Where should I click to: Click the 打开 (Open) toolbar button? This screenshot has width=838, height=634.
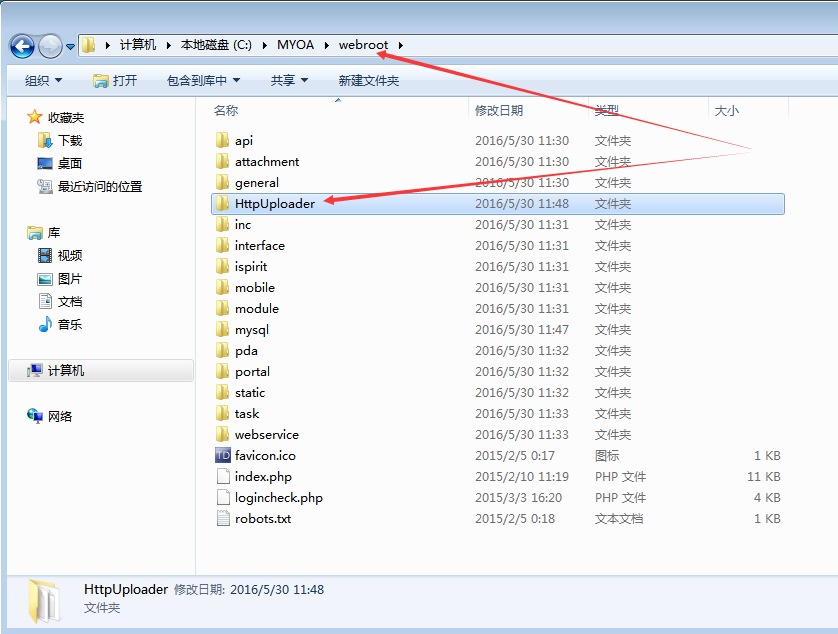coord(115,81)
